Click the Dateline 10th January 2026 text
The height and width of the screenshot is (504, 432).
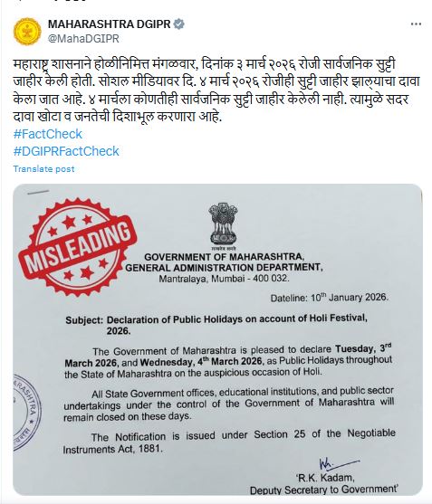(x=330, y=298)
